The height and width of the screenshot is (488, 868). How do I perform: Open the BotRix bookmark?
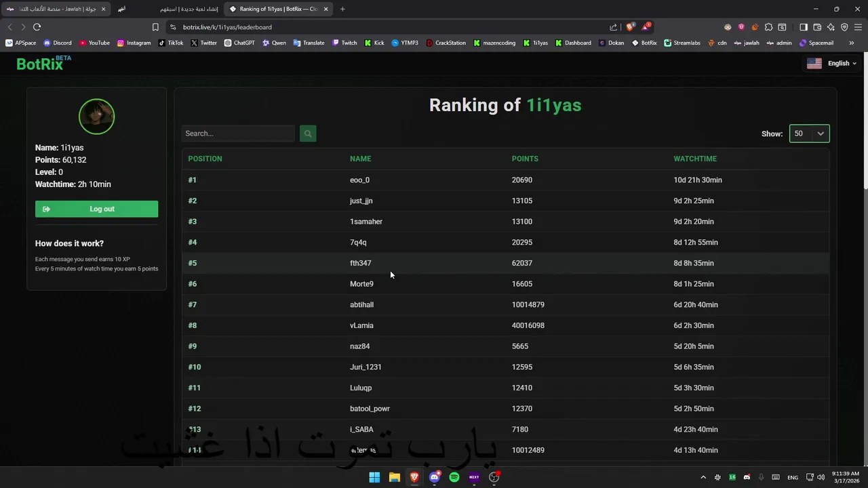click(644, 43)
